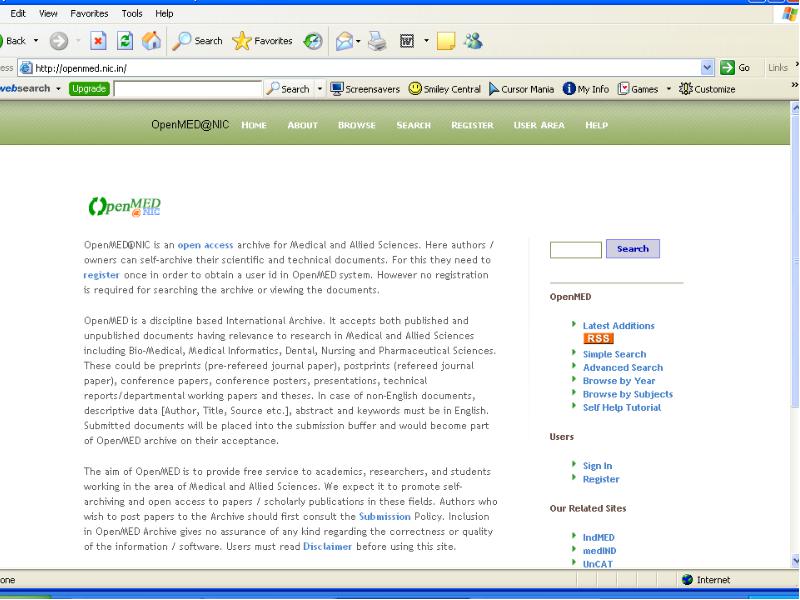Viewport: 800px width, 600px height.
Task: Focus the page search text box
Action: click(576, 250)
